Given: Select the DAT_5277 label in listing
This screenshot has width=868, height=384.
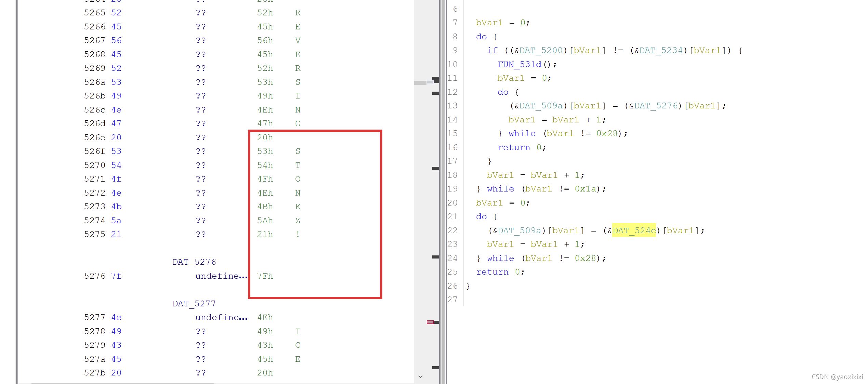Looking at the screenshot, I should (194, 304).
